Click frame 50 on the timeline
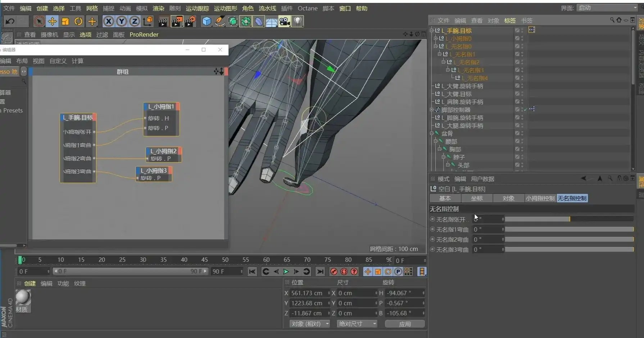Image resolution: width=644 pixels, height=338 pixels. point(225,260)
